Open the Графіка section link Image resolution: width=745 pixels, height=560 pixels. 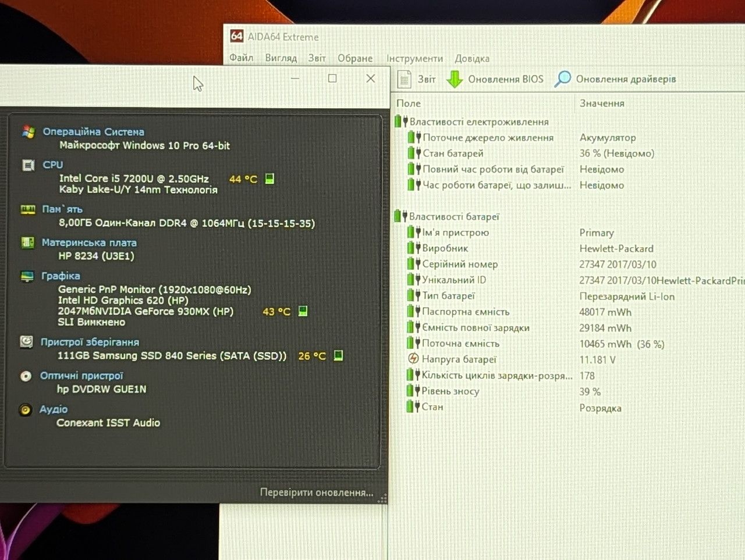pyautogui.click(x=61, y=276)
